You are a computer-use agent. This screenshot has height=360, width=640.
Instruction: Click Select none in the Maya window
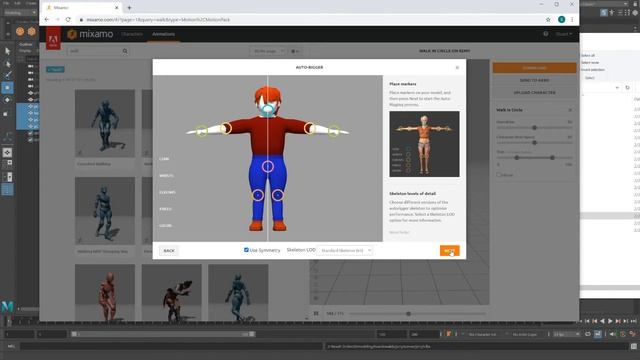pos(590,62)
